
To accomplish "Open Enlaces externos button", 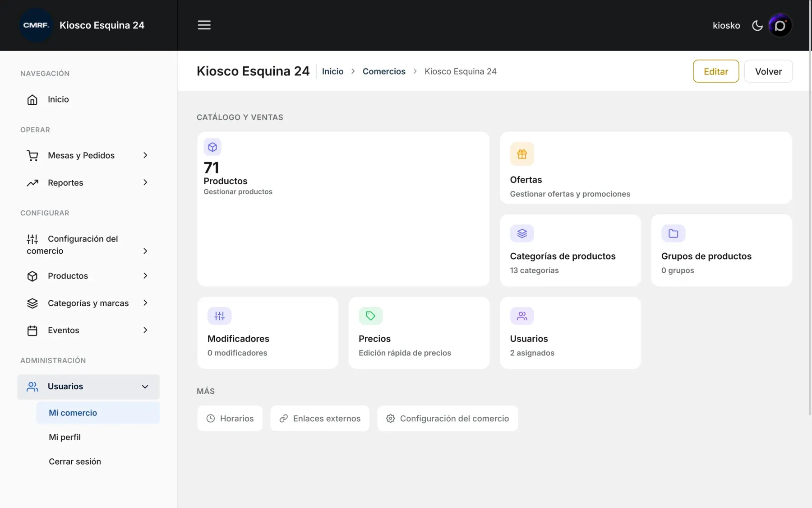I will [320, 419].
